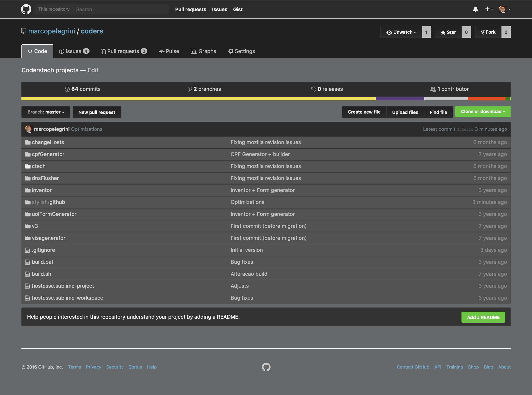
Task: Click the cpfGenerator folder icon
Action: tap(28, 154)
